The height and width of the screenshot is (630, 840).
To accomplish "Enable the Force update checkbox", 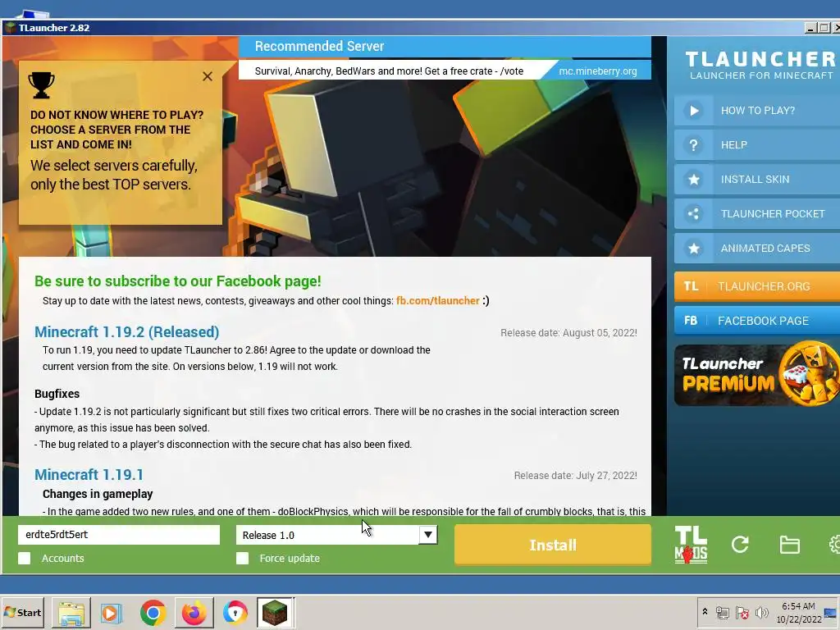I will (242, 558).
